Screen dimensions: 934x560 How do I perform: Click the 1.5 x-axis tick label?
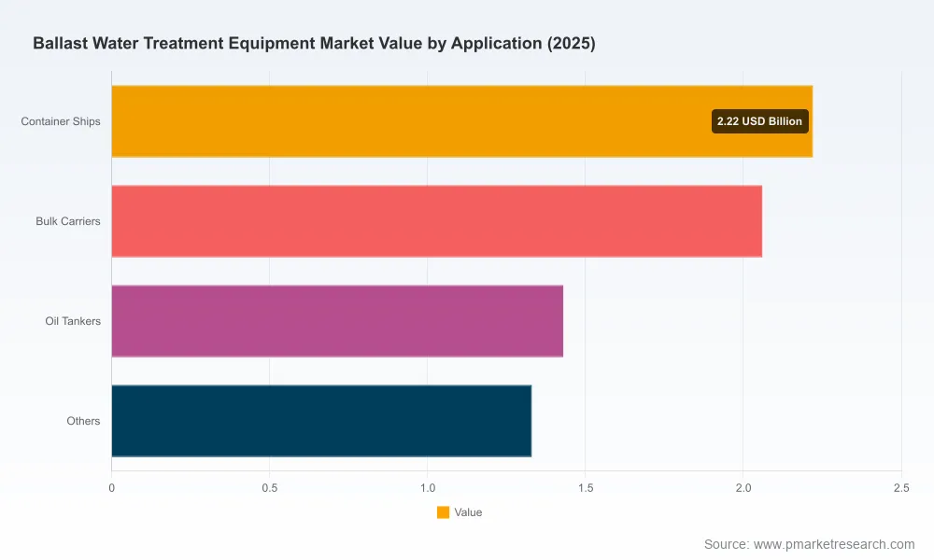pyautogui.click(x=586, y=488)
